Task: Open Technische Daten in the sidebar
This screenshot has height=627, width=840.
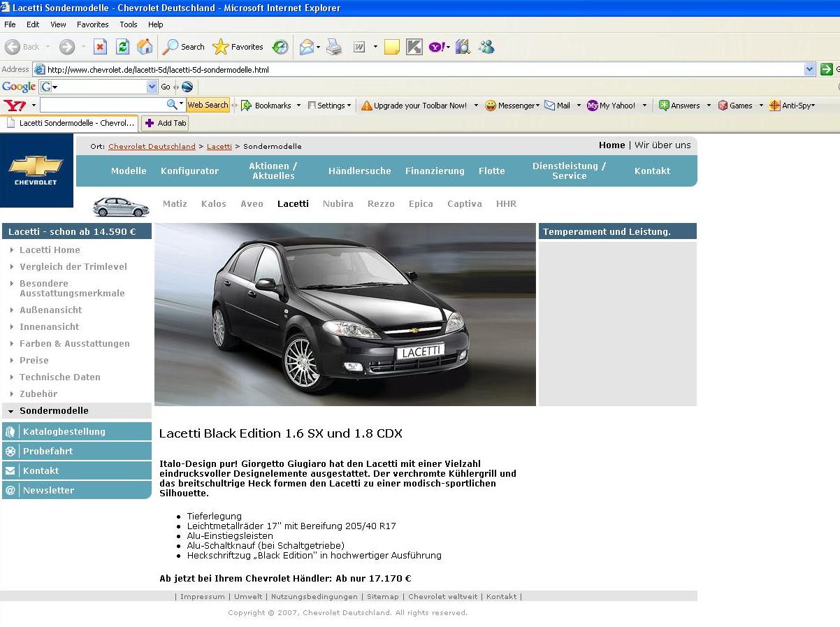Action: click(x=60, y=377)
